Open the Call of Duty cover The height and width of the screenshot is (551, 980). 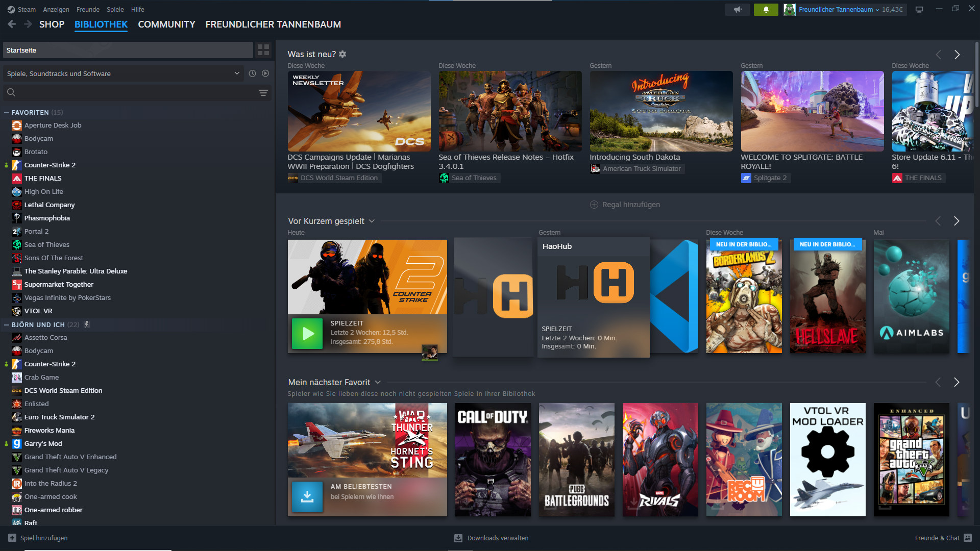(493, 460)
